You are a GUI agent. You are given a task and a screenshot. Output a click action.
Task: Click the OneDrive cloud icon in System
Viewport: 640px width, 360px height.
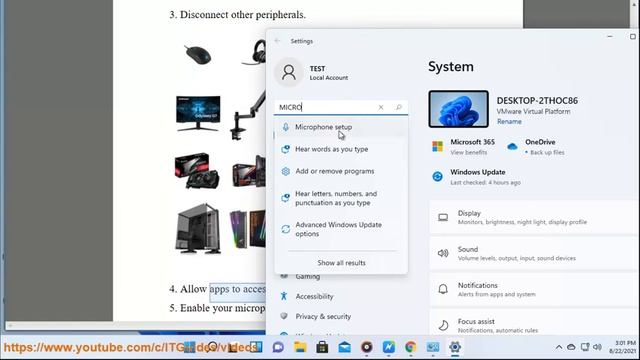512,146
